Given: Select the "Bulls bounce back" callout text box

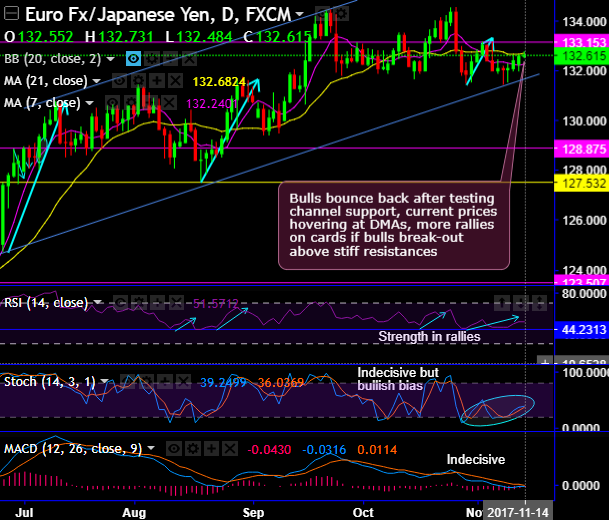Looking at the screenshot, I should [x=393, y=225].
